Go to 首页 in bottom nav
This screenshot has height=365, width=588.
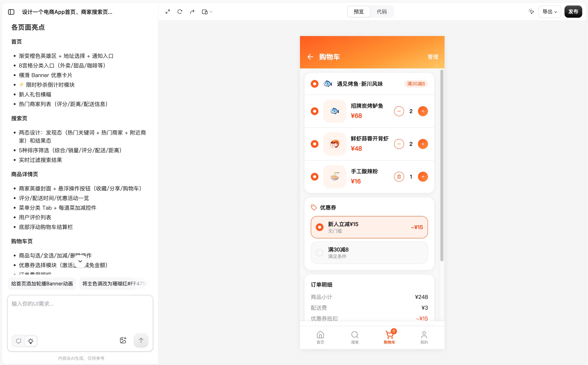click(320, 337)
